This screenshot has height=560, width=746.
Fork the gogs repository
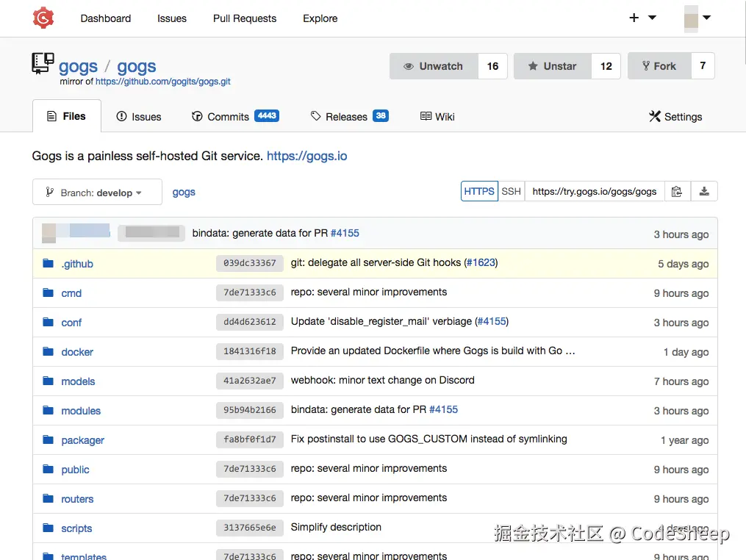[659, 66]
